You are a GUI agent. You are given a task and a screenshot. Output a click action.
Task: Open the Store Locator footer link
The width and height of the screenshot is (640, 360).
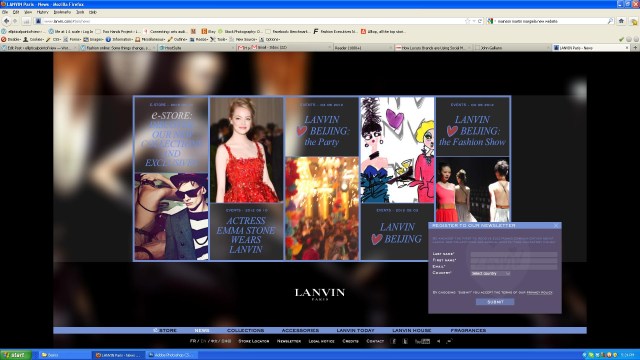click(x=253, y=341)
